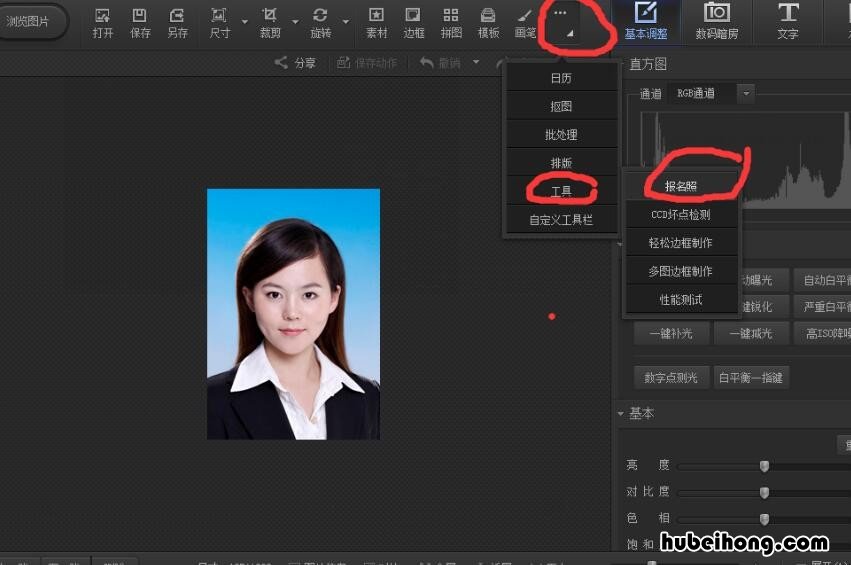The width and height of the screenshot is (851, 565).
Task: Click the 直方图 panel heading
Action: point(648,64)
